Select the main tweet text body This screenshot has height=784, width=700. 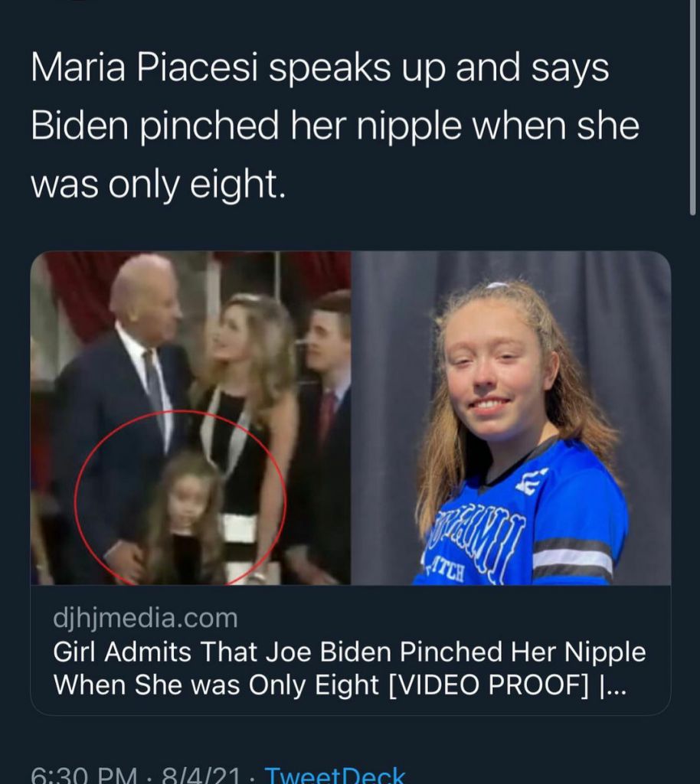[335, 125]
